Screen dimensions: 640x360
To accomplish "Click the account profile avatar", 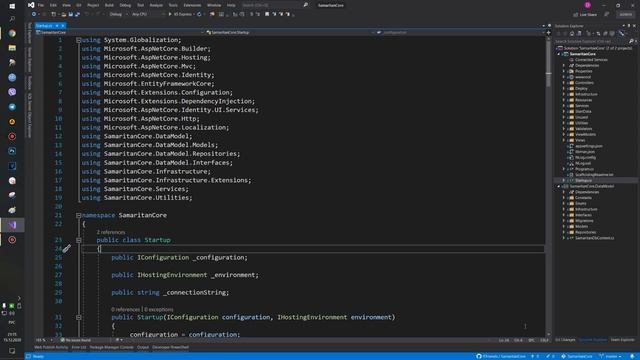I will 587,5.
